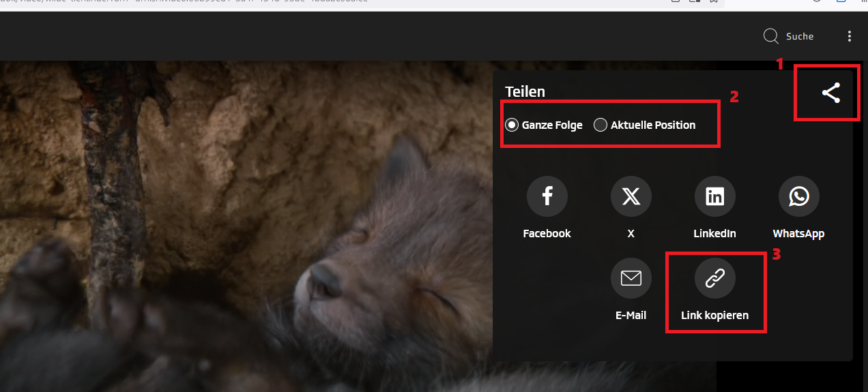Share the episode on X
868x392 pixels.
(x=631, y=196)
